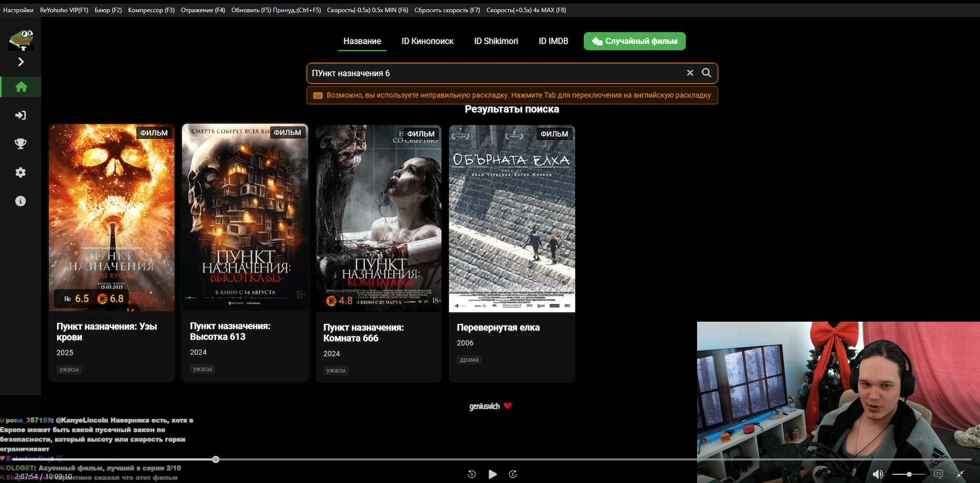Increase speed with Скорость(+0.5x) button
The width and height of the screenshot is (980, 483).
coord(526,10)
